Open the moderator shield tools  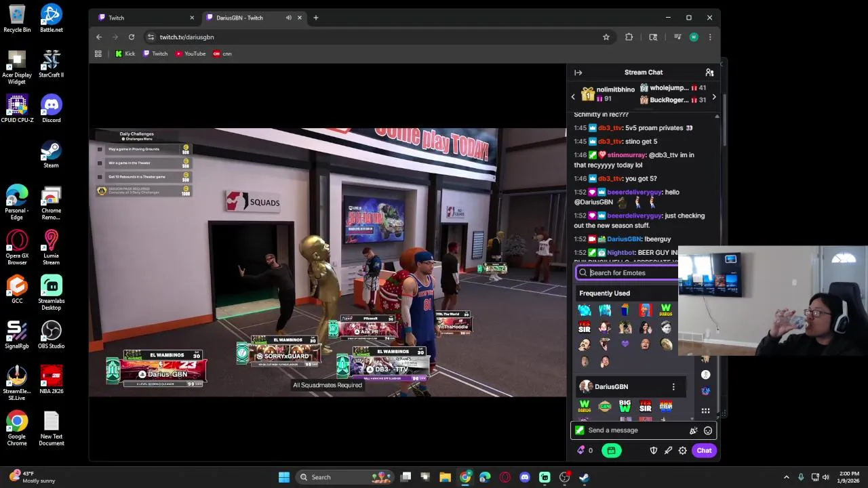pyautogui.click(x=654, y=451)
